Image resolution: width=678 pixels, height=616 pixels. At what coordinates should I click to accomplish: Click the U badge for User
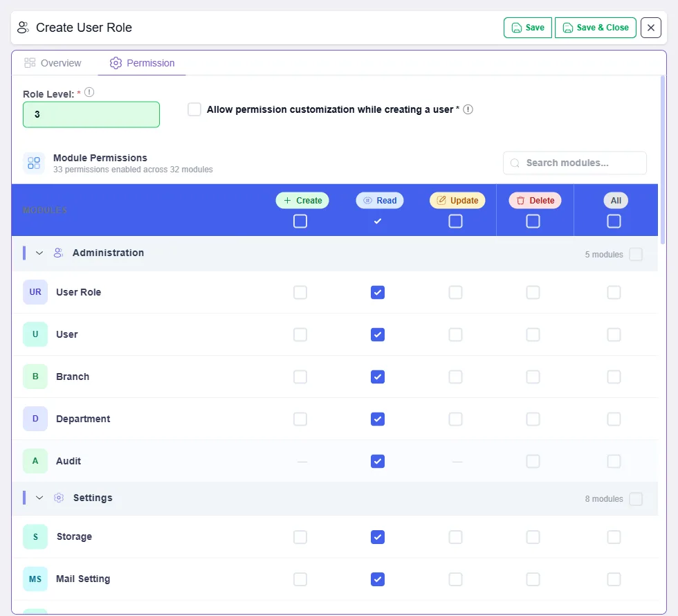pyautogui.click(x=35, y=334)
